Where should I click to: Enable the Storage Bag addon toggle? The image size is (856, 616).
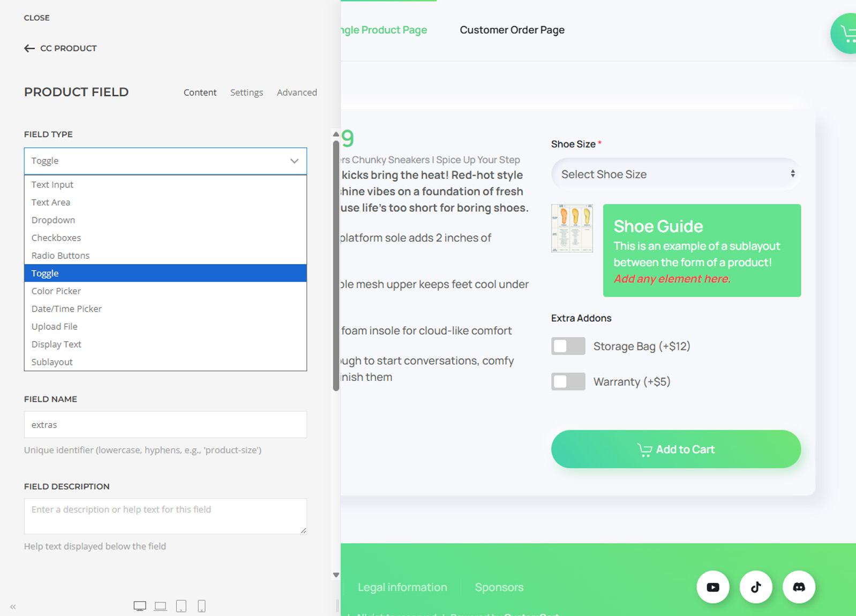(x=568, y=346)
